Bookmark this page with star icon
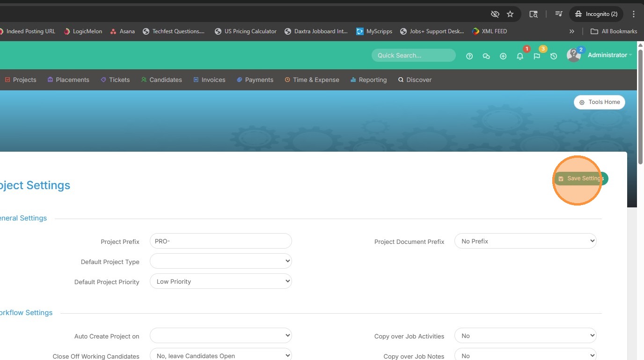This screenshot has height=360, width=644. [x=510, y=14]
